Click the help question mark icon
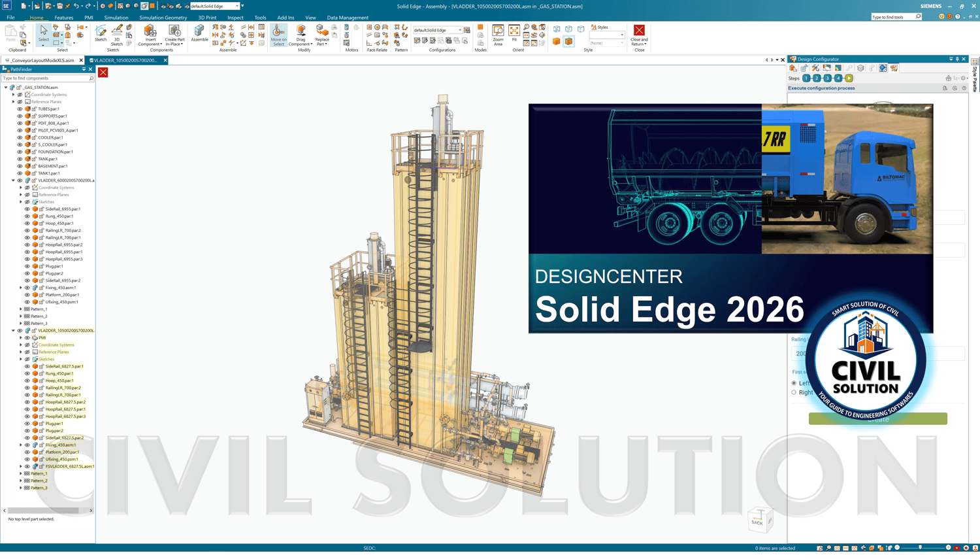 click(x=958, y=16)
